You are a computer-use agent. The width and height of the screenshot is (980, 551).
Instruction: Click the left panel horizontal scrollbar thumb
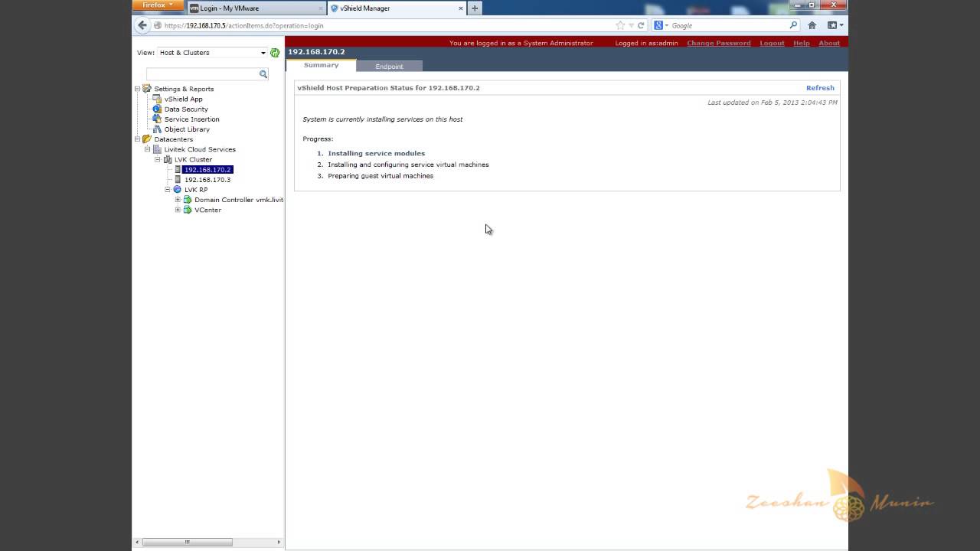coord(187,542)
